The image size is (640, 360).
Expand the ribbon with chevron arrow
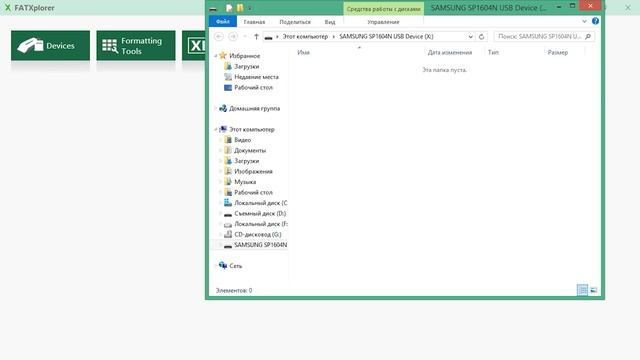(x=584, y=21)
